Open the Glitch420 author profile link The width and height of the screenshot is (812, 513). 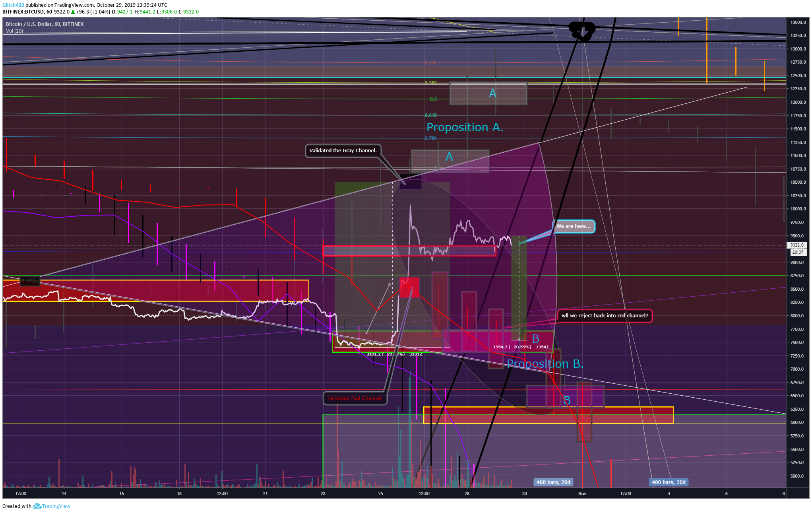tap(13, 5)
